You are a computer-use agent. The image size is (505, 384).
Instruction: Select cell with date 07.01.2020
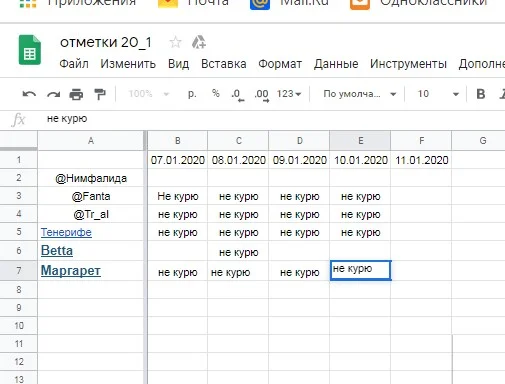click(x=178, y=160)
